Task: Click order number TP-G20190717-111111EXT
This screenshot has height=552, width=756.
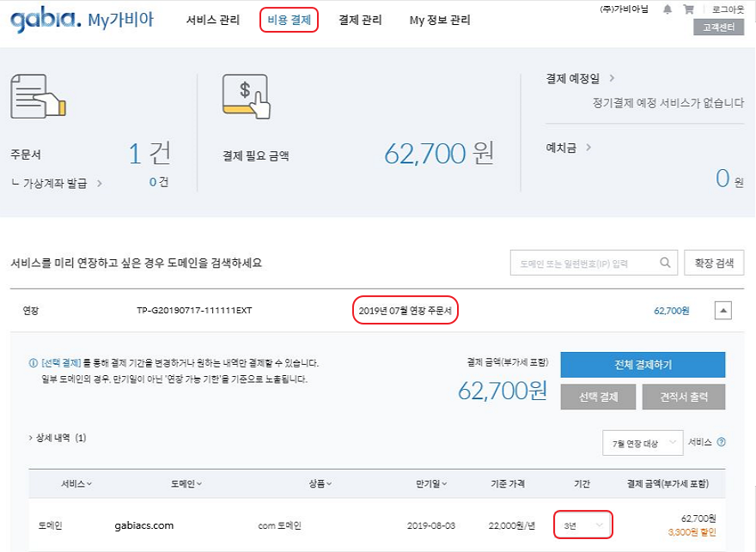Action: click(194, 310)
